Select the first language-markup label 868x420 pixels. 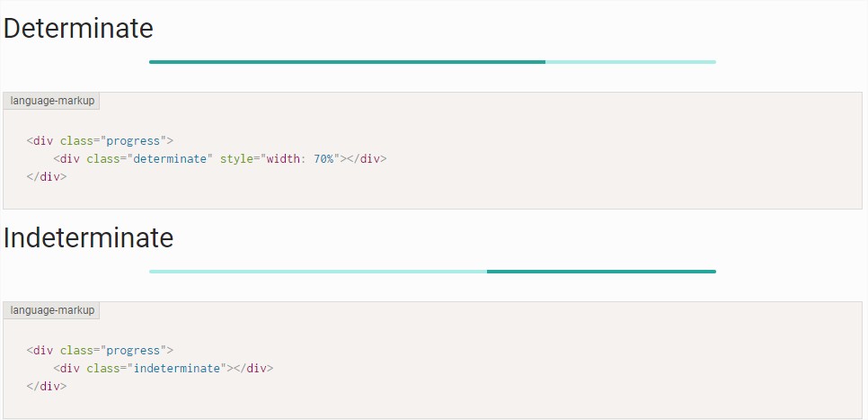pyautogui.click(x=51, y=101)
